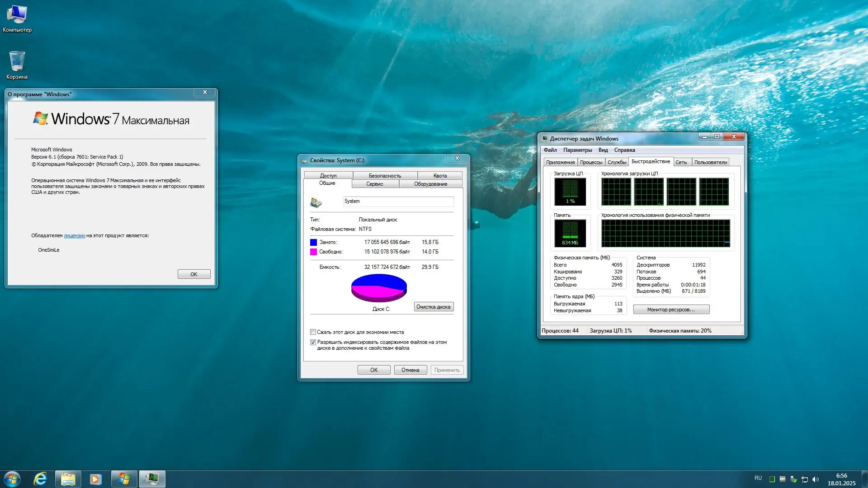Click the network tray icon
Image resolution: width=868 pixels, height=488 pixels.
[804, 479]
